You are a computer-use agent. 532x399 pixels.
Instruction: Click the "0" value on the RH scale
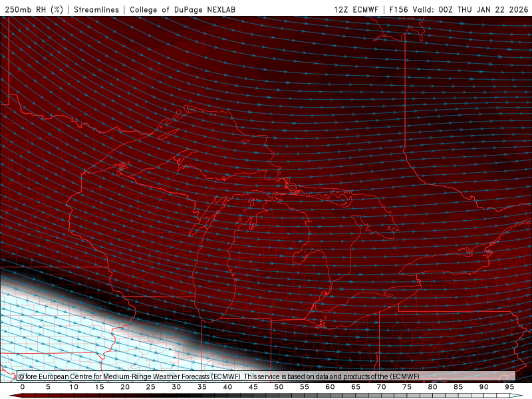23,387
